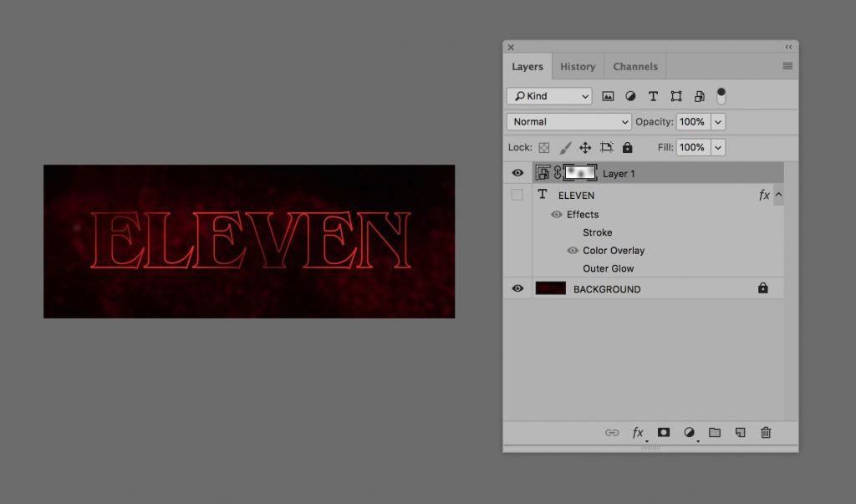
Task: Click lock icon on BACKGROUND layer
Action: 762,288
